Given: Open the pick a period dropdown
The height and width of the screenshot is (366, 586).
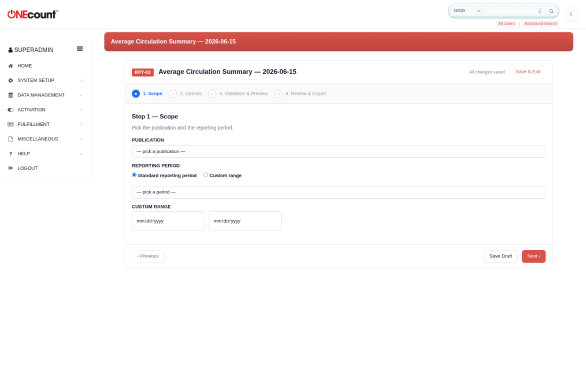Looking at the screenshot, I should click(x=339, y=192).
